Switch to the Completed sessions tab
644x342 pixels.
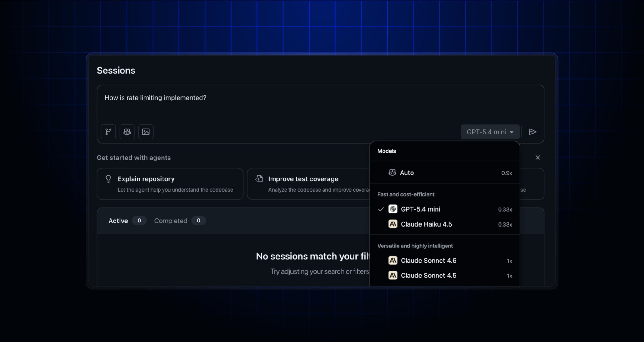click(x=180, y=221)
